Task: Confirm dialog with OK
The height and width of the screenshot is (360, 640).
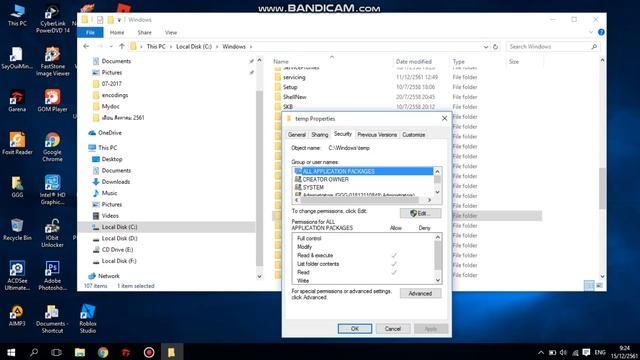Action: click(355, 329)
